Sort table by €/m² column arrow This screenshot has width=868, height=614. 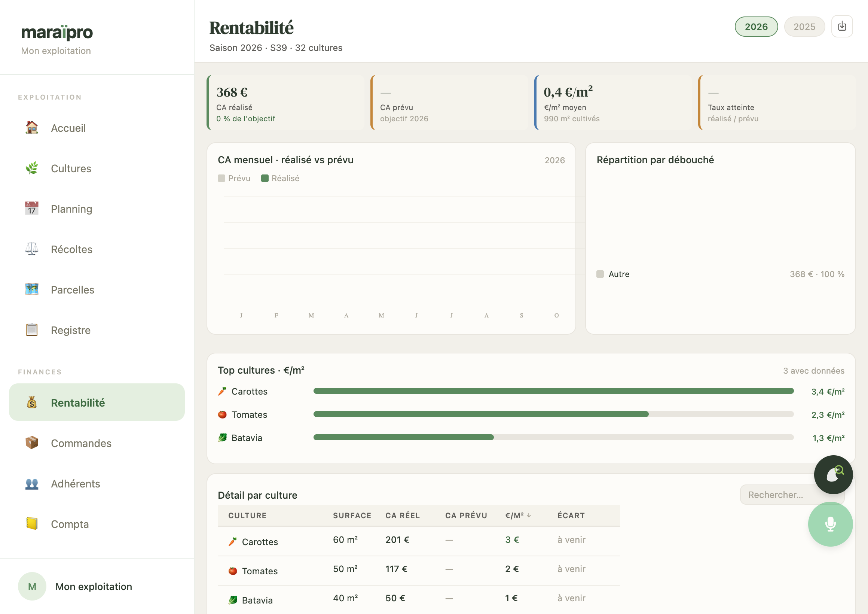(x=529, y=515)
